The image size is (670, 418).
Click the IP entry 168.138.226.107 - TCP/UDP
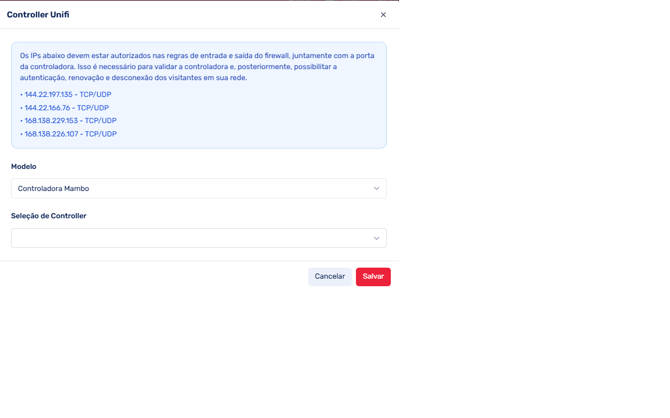[70, 134]
